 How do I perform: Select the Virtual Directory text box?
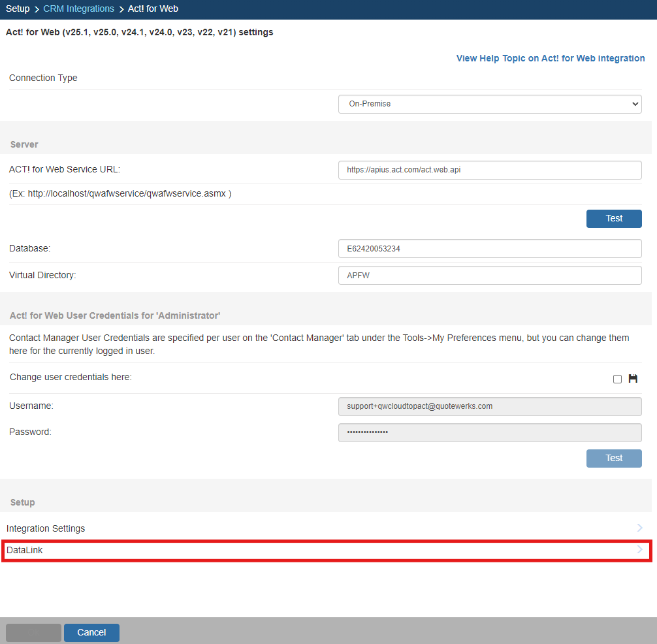[x=490, y=276]
